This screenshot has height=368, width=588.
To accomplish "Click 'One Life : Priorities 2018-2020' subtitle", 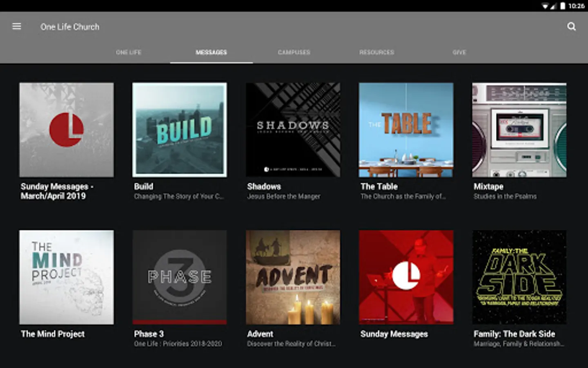I will 178,344.
